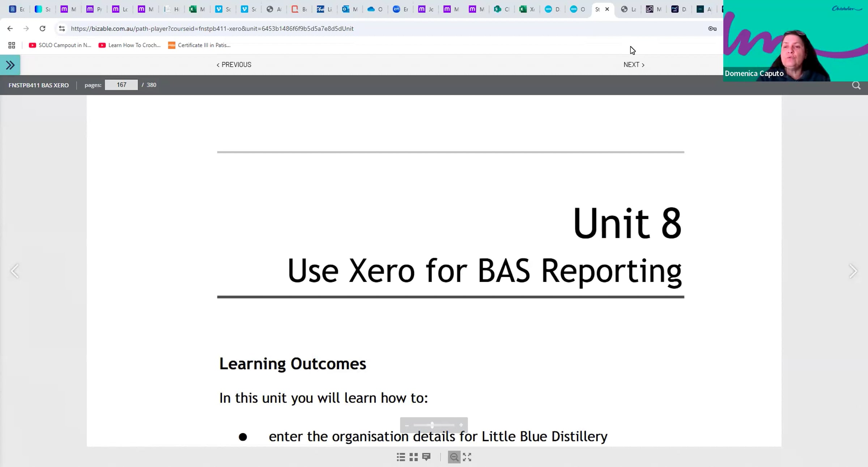Click the search magnifier in viewer header
The image size is (868, 467).
(856, 85)
